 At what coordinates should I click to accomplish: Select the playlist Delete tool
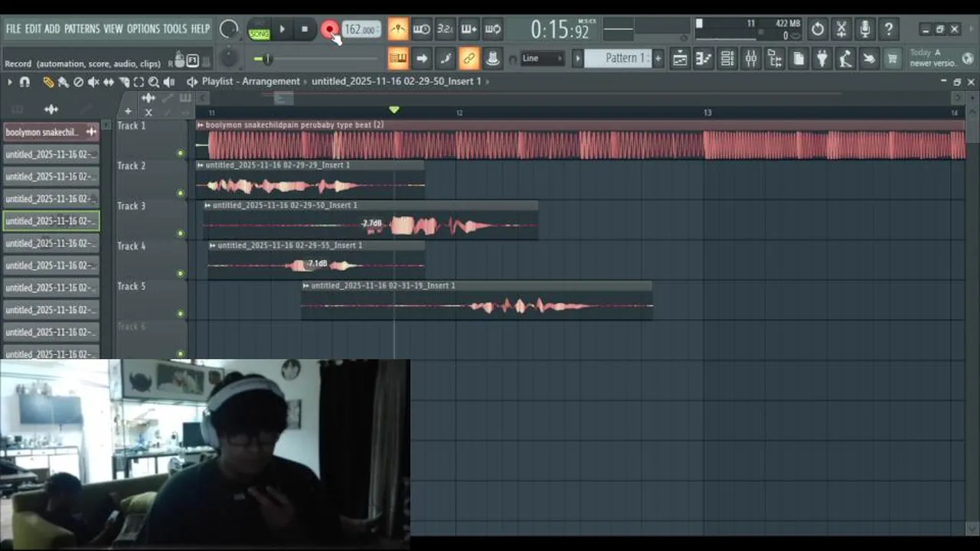[x=78, y=82]
